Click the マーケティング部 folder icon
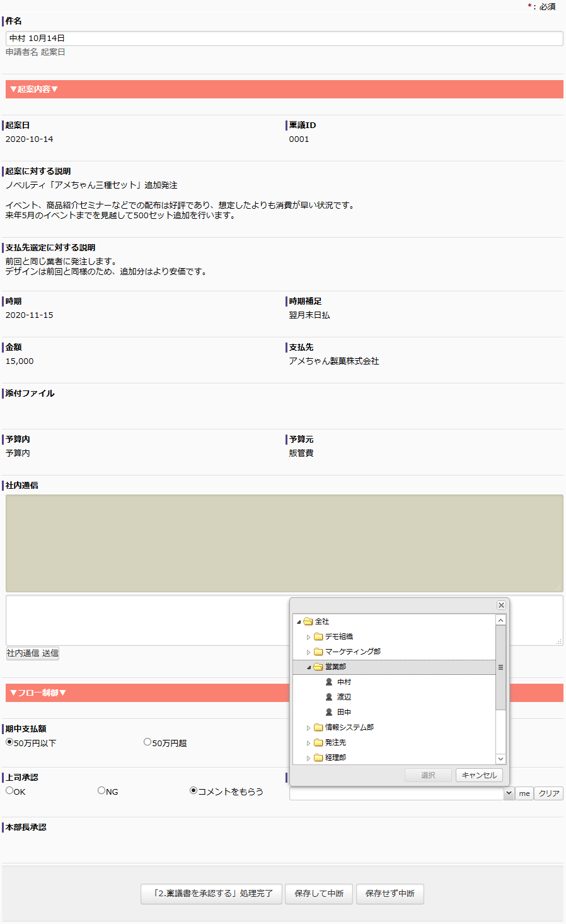Screen dimensions: 566x924 318,652
